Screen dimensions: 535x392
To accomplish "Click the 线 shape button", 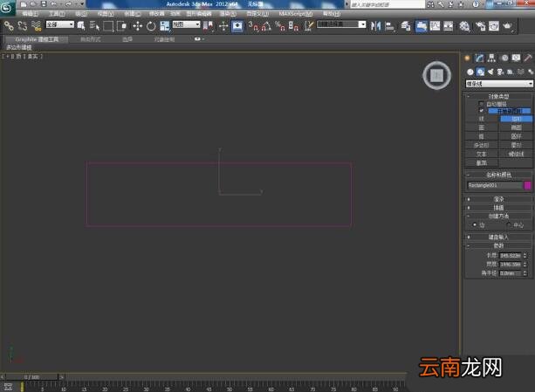I will pyautogui.click(x=482, y=119).
